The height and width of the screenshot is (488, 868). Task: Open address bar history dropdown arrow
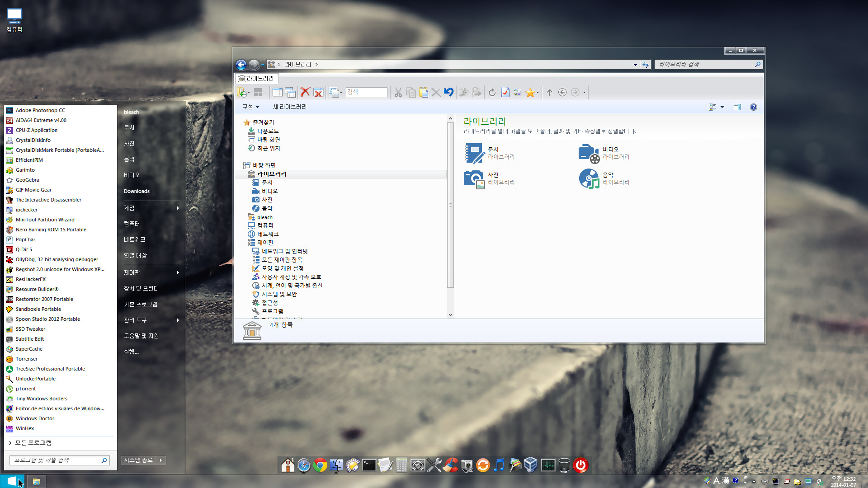point(635,65)
